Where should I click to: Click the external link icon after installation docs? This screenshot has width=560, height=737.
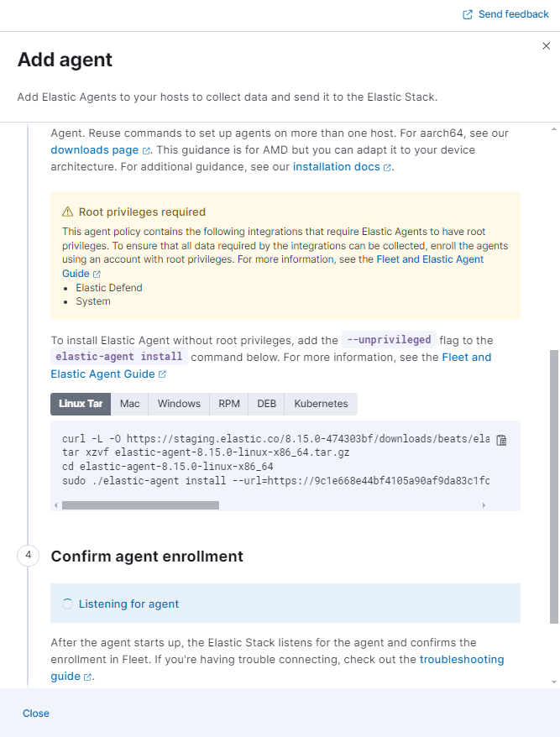[x=386, y=166]
